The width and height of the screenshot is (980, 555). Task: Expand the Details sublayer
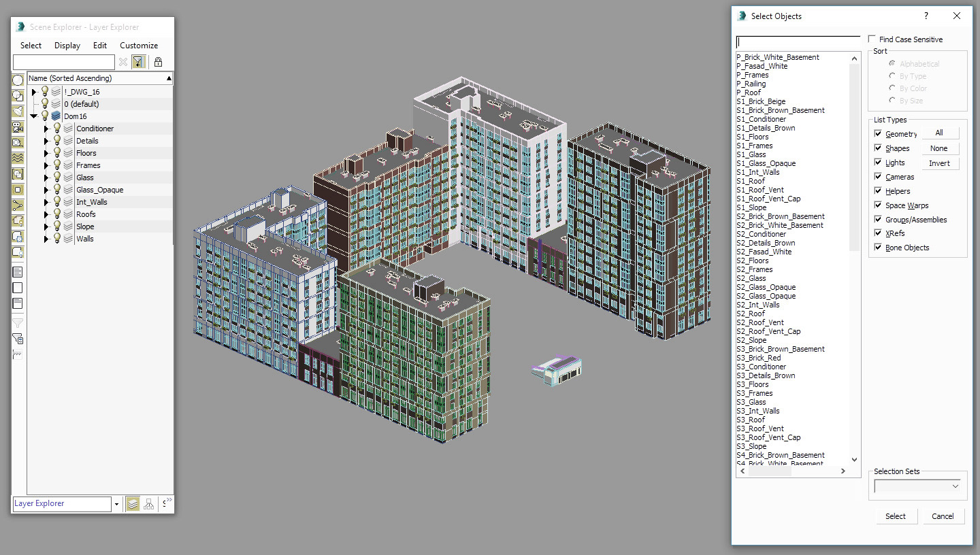coord(46,141)
